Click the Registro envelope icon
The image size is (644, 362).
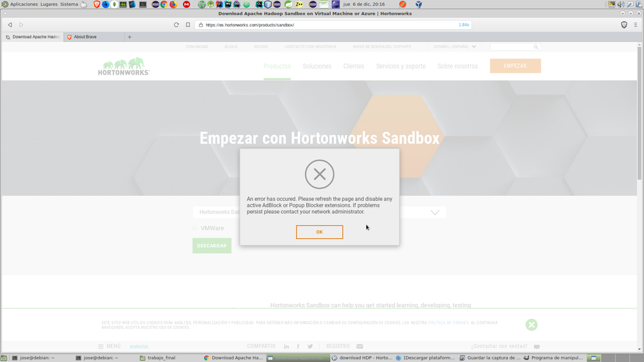[360, 347]
